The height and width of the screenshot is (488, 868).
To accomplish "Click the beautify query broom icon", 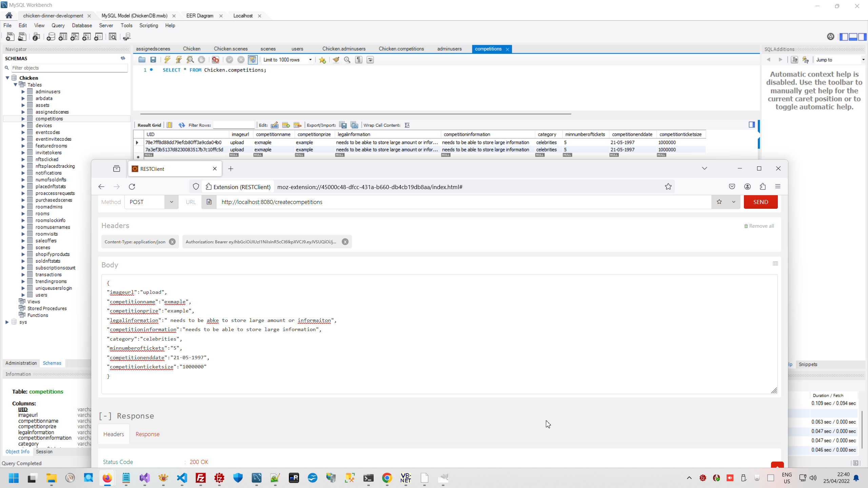I will [x=336, y=60].
